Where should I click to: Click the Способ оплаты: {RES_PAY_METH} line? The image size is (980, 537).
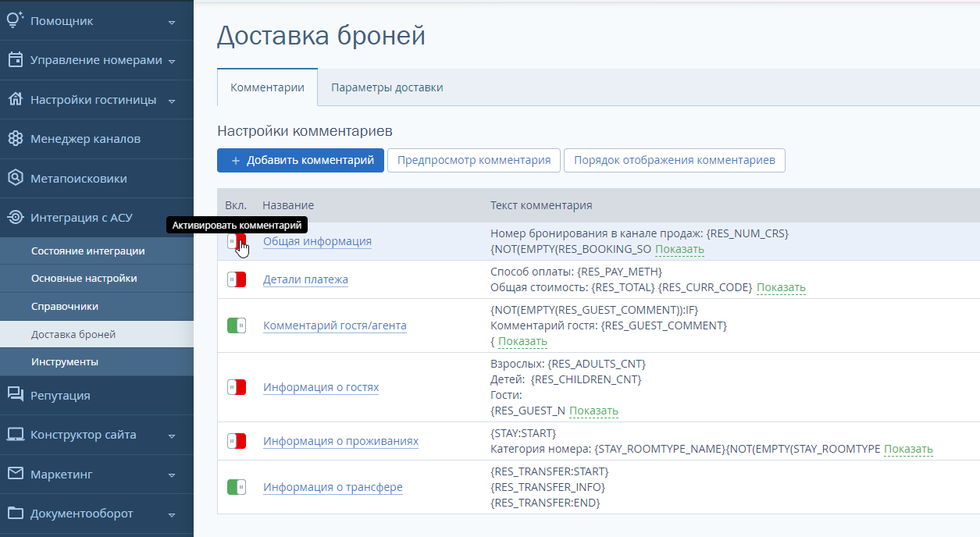point(576,271)
